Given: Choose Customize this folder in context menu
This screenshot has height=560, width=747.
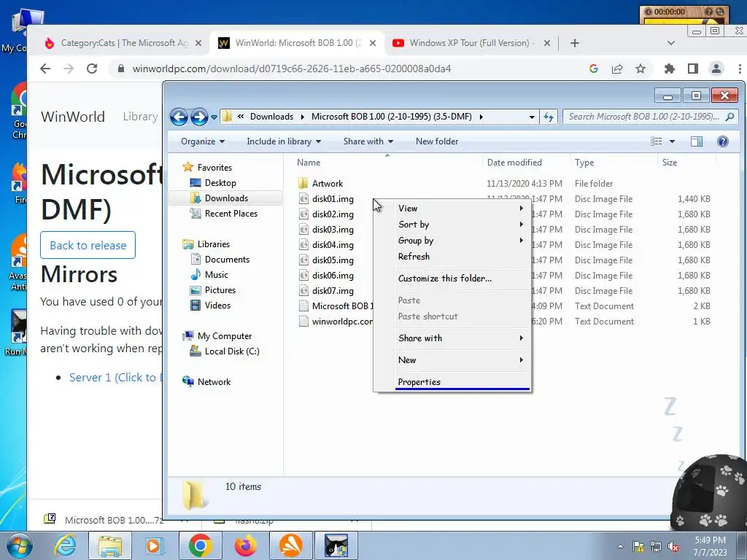Looking at the screenshot, I should [461, 279].
